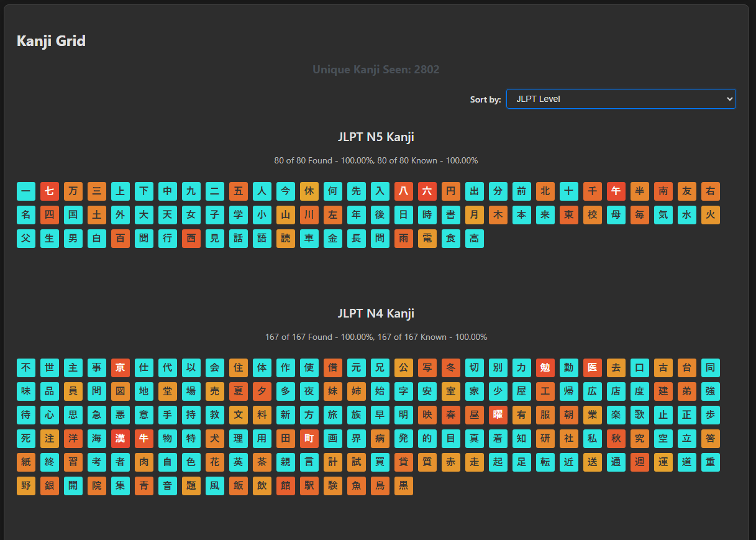Click the red 医 kanji tile
756x540 pixels.
(593, 368)
